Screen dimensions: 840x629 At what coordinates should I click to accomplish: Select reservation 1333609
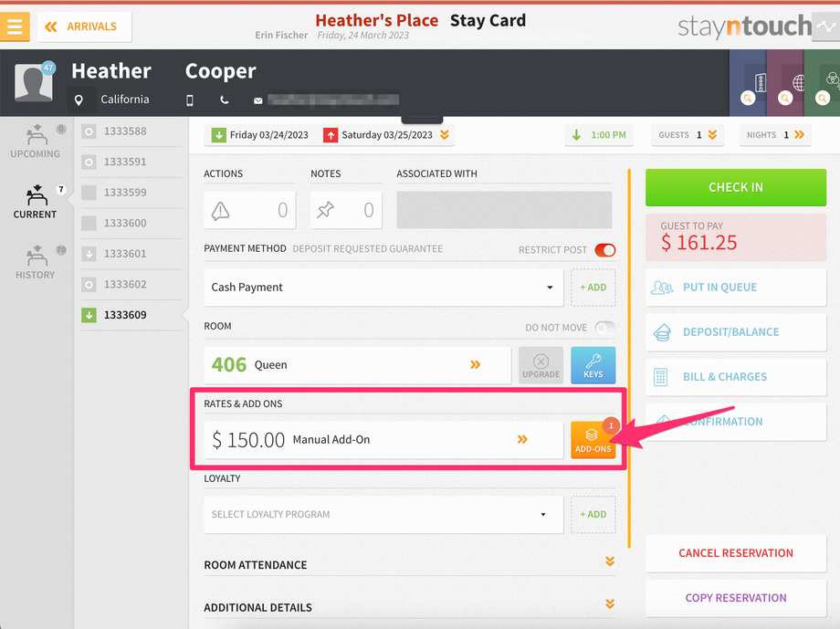pyautogui.click(x=131, y=314)
